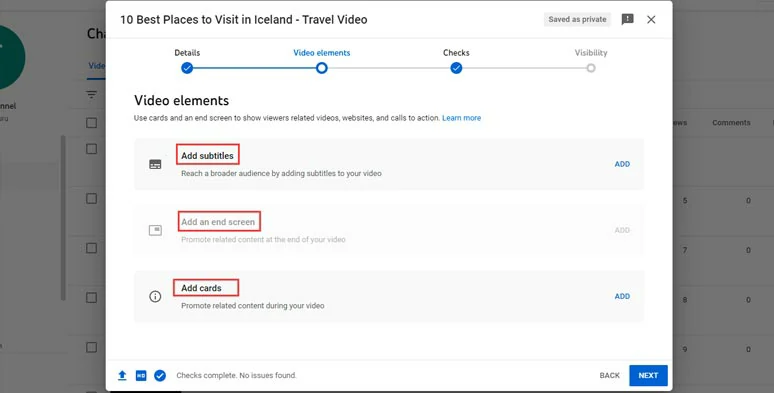Tick the first video row checkbox

click(x=92, y=149)
